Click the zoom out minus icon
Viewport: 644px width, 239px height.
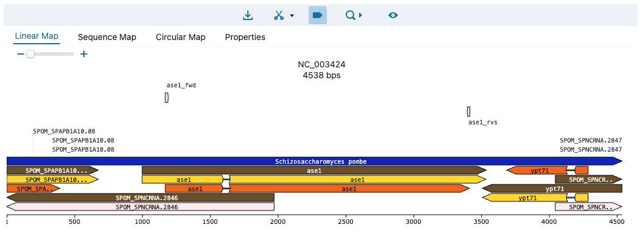[x=21, y=54]
